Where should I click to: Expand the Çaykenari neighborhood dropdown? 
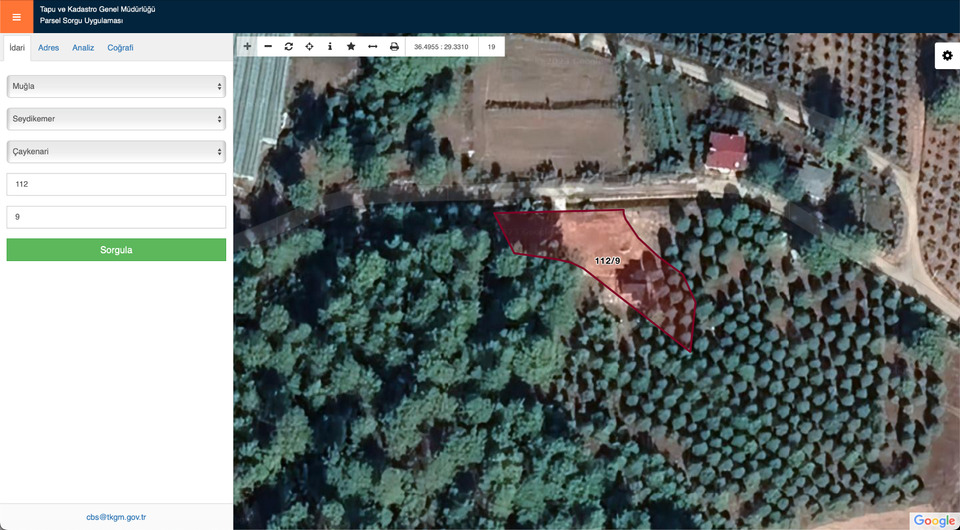pos(116,152)
